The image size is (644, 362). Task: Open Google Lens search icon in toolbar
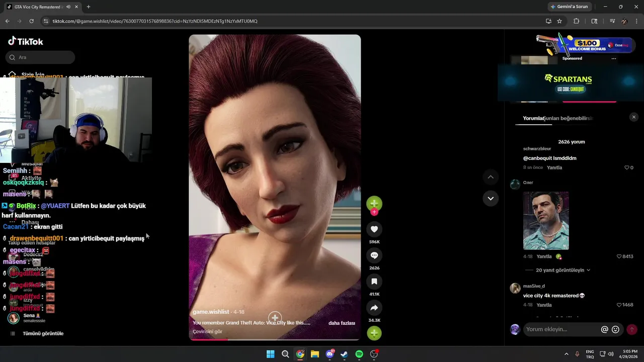coord(594,21)
